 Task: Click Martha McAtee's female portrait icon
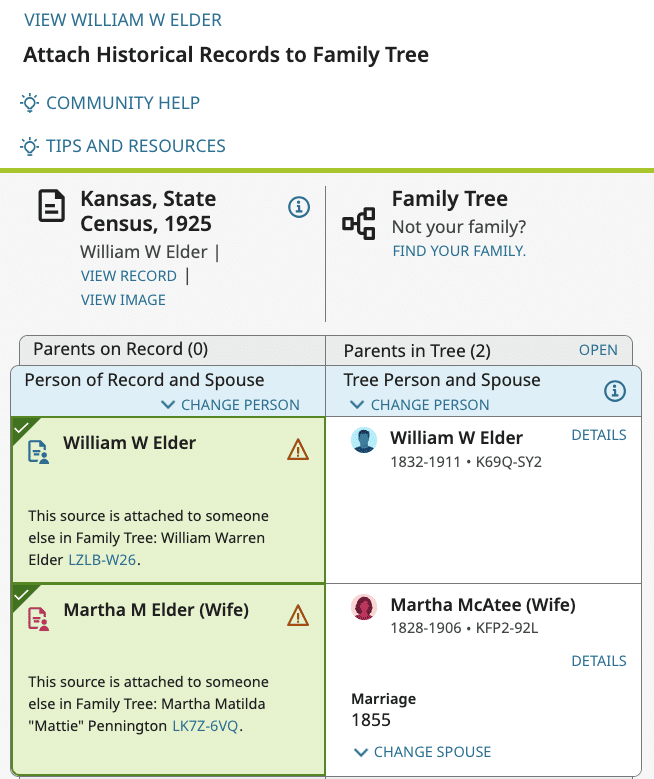pyautogui.click(x=365, y=607)
